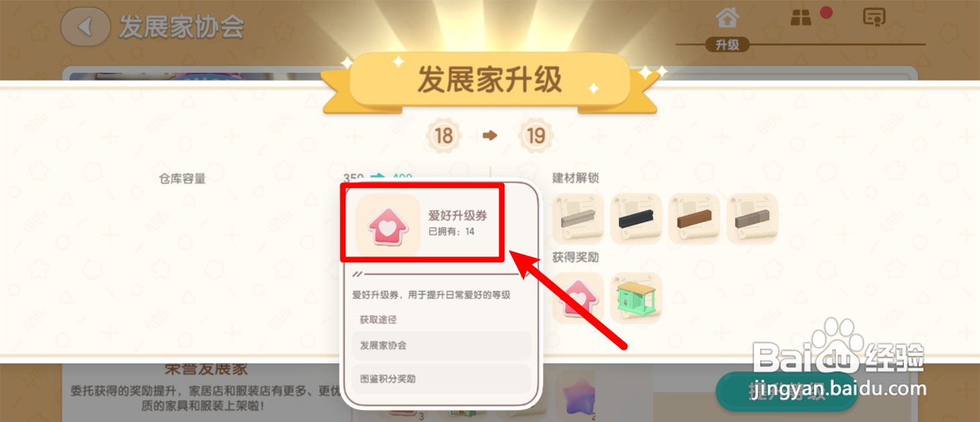Select the brown wood beam material

tap(694, 219)
